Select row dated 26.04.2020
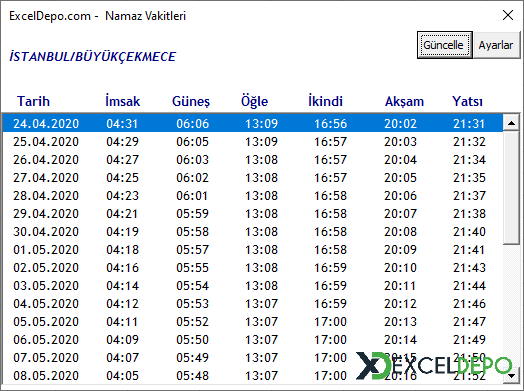The height and width of the screenshot is (391, 524). coord(253,160)
